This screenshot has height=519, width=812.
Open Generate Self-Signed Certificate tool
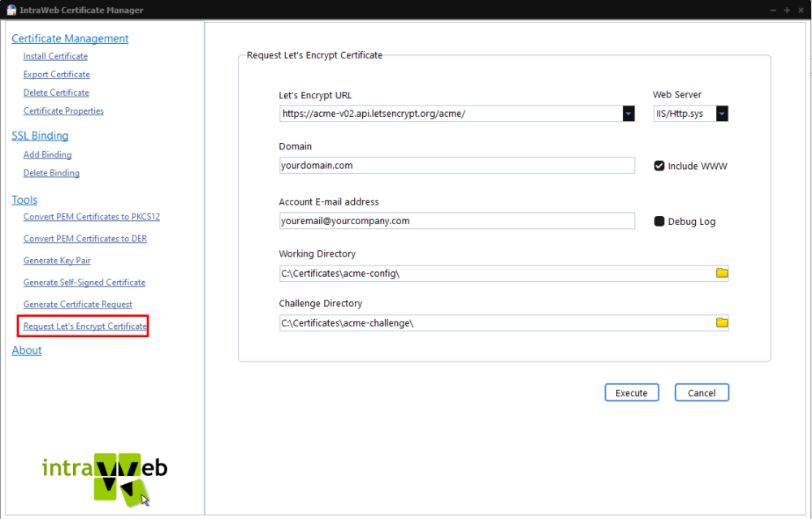(x=84, y=282)
